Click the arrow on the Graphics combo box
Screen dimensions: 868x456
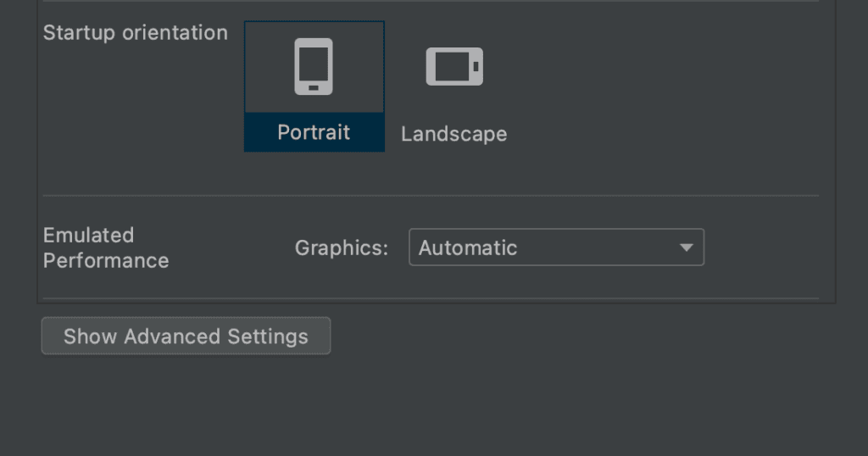pyautogui.click(x=687, y=247)
